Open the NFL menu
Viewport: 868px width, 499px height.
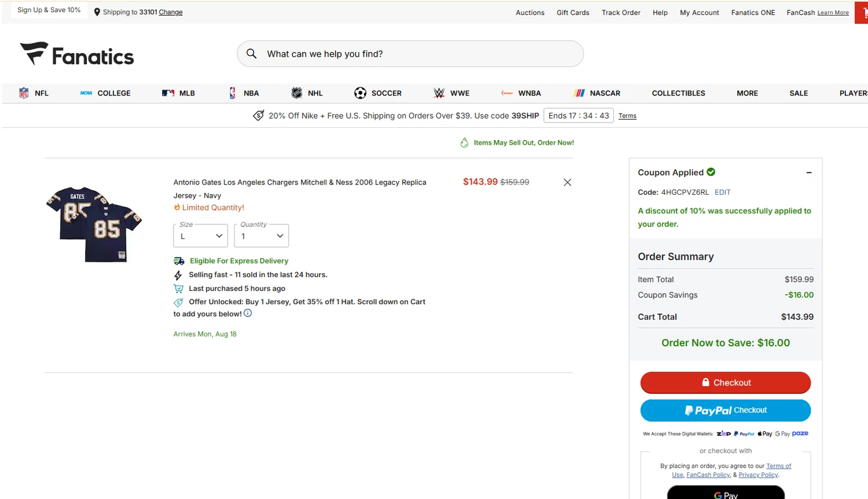tap(42, 93)
